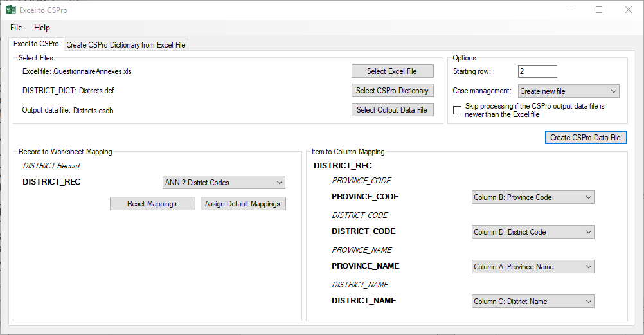Screen dimensions: 644x335
Task: Click Select Output Data File button
Action: [x=392, y=110]
